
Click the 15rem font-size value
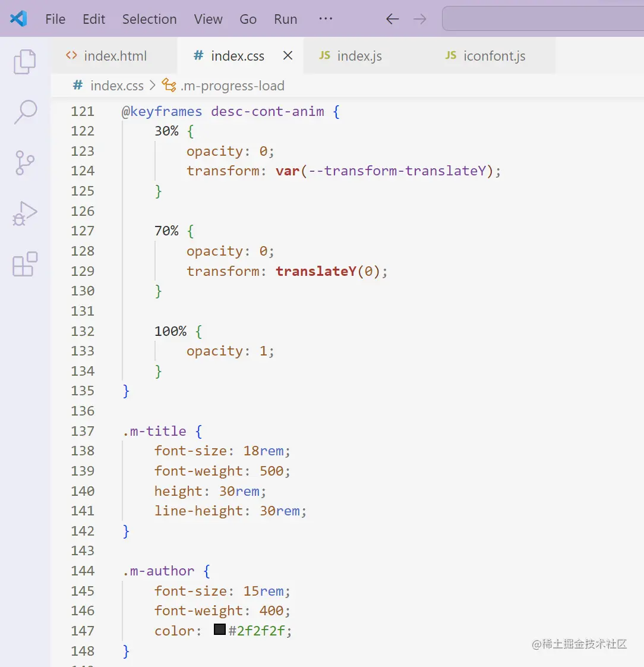263,592
